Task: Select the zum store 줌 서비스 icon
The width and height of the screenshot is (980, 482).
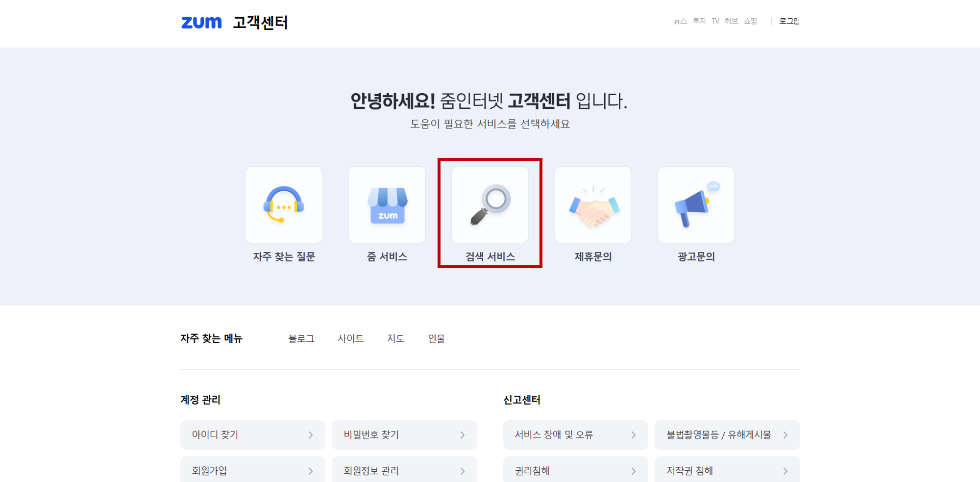Action: pos(387,205)
